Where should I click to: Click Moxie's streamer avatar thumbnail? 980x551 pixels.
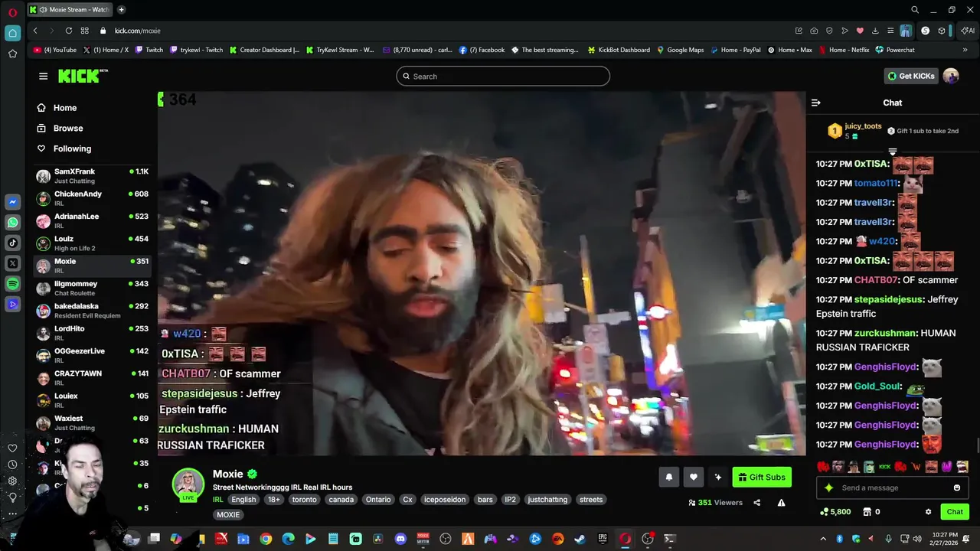(x=188, y=484)
